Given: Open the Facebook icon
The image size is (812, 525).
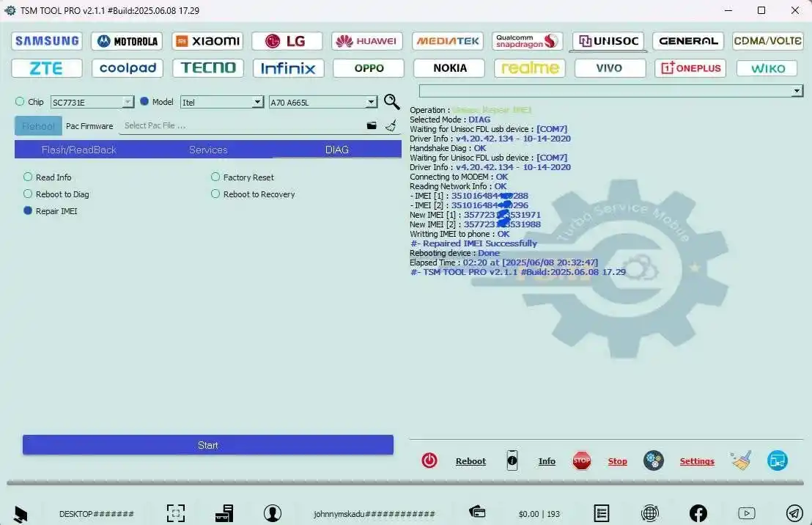Looking at the screenshot, I should point(698,513).
